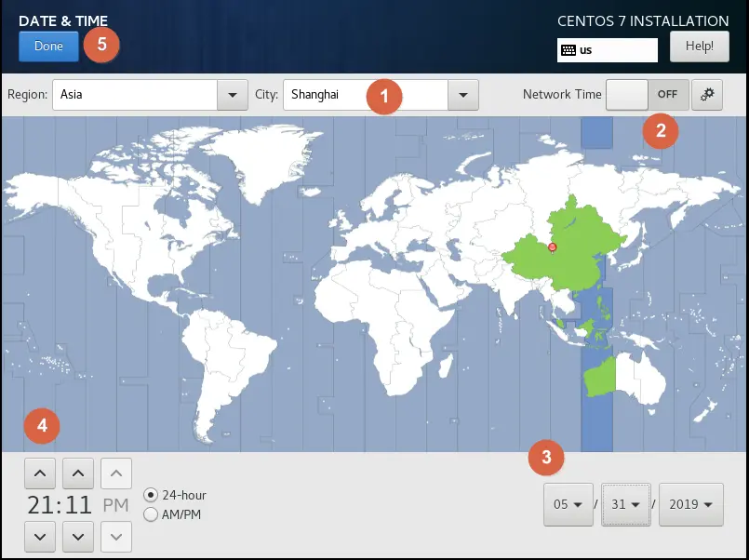The height and width of the screenshot is (560, 749).
Task: Open the Help! button
Action: click(700, 47)
